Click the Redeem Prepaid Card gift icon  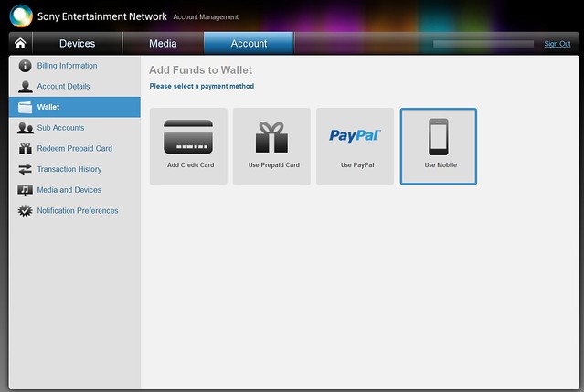tap(25, 149)
